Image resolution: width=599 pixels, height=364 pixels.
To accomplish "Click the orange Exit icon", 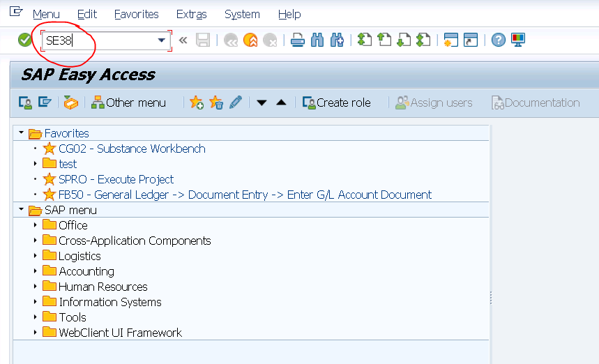I will pyautogui.click(x=250, y=40).
